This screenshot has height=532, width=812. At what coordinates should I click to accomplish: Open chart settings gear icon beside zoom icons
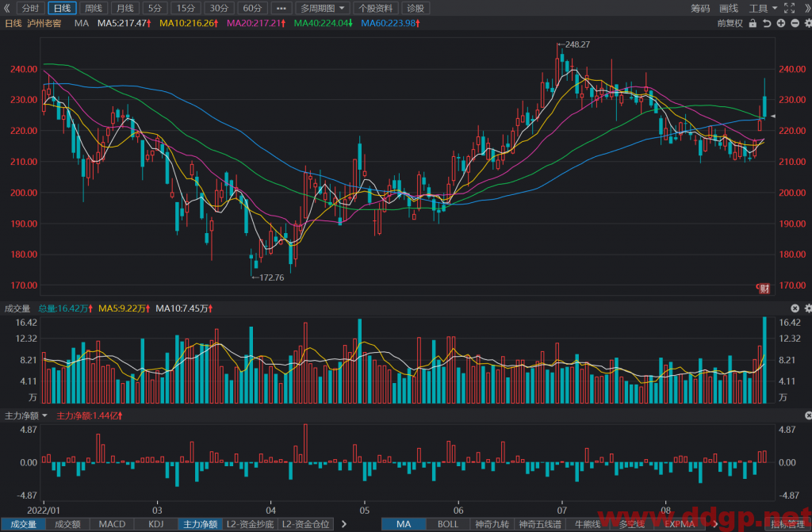click(x=808, y=23)
